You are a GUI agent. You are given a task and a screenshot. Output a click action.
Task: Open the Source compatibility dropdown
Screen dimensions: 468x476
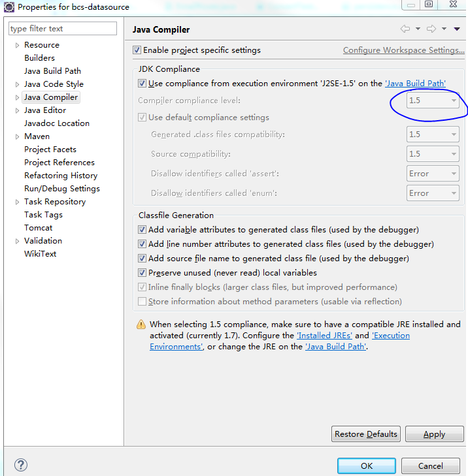[x=433, y=154]
